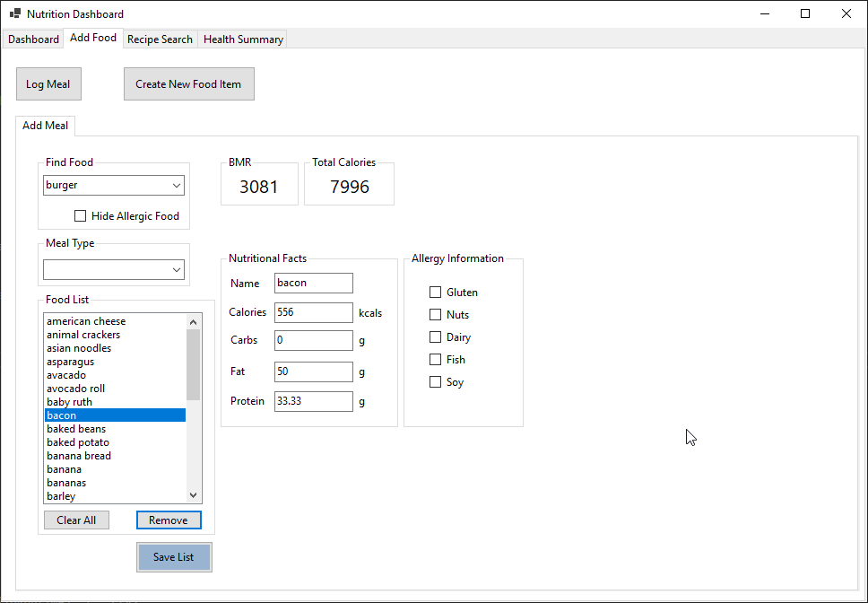Open the Find Food dropdown
Image resolution: width=868 pixels, height=603 pixels.
coord(176,186)
